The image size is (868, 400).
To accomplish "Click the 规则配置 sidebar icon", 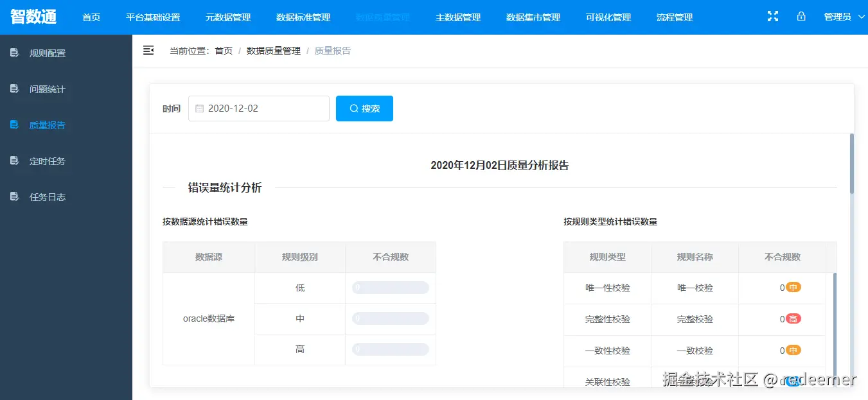I will coord(14,53).
